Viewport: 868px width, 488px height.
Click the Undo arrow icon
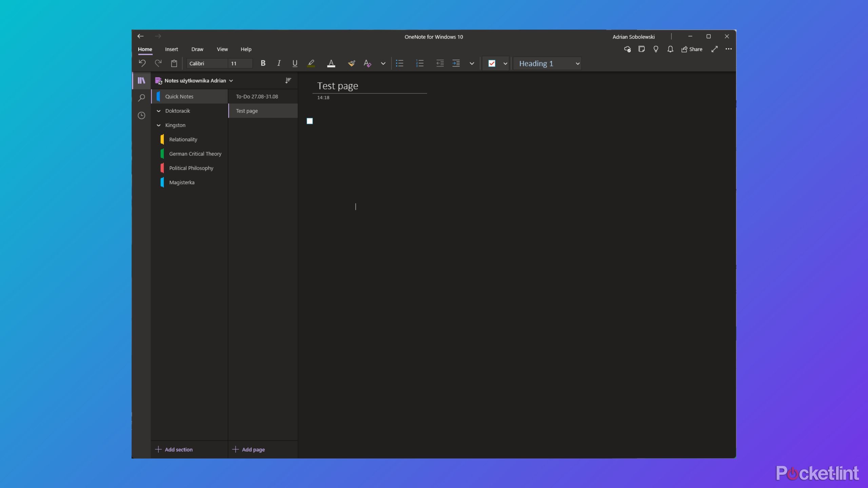point(142,63)
